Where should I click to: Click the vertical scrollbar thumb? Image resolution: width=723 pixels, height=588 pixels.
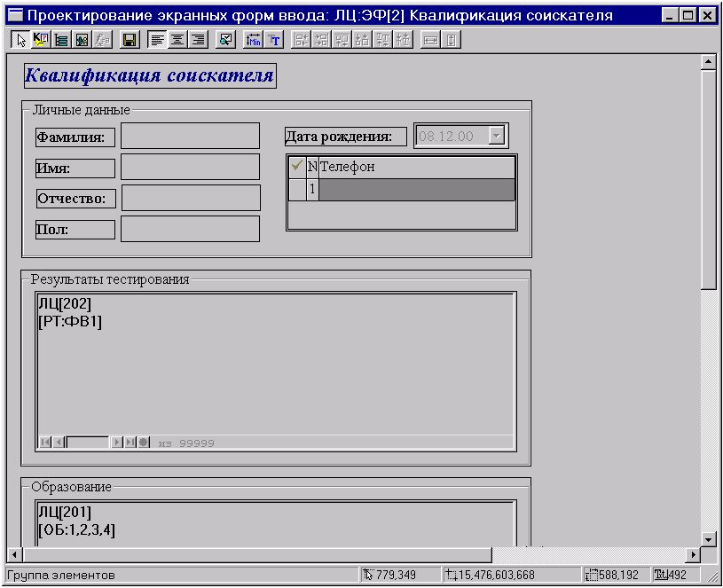click(708, 180)
